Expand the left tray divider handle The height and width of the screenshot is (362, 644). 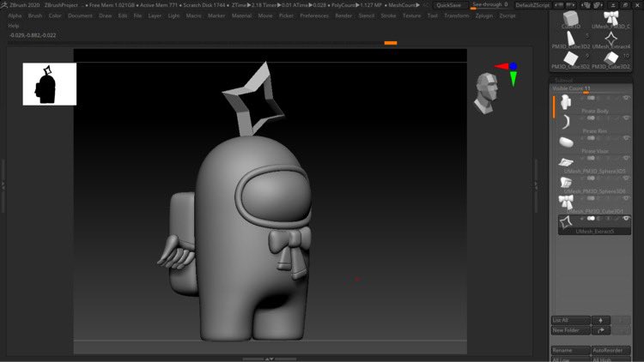point(3,185)
